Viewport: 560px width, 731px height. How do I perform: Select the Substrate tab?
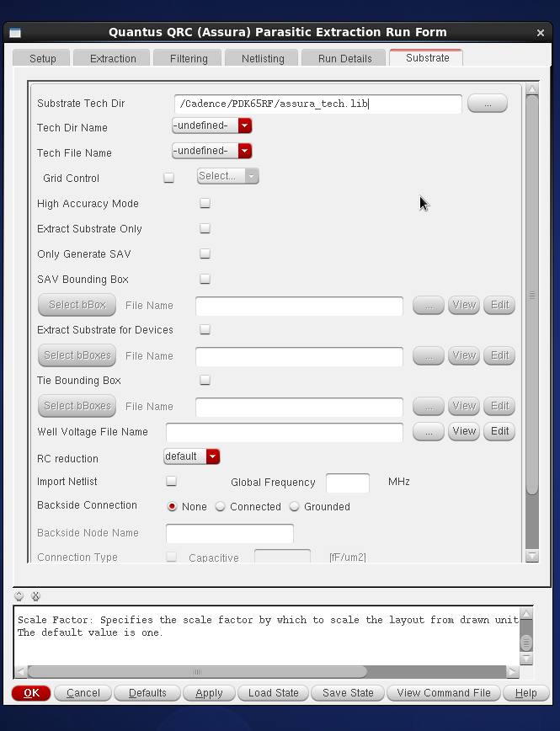click(427, 57)
